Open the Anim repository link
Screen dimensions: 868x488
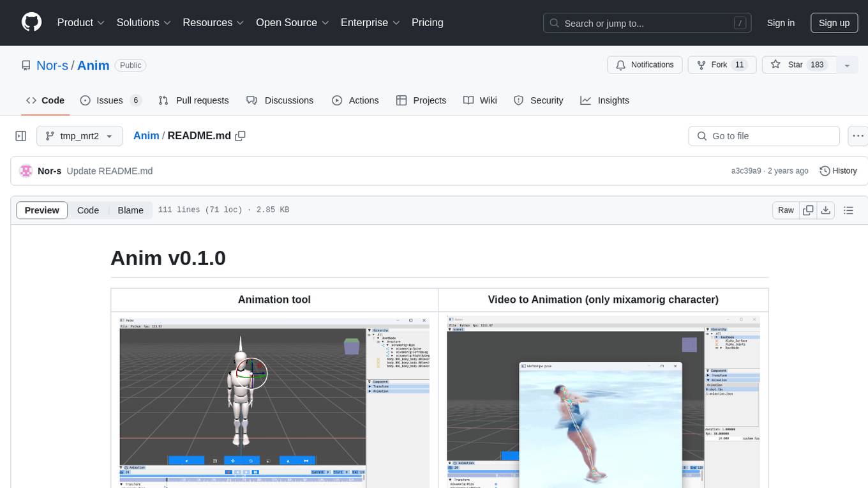(93, 65)
